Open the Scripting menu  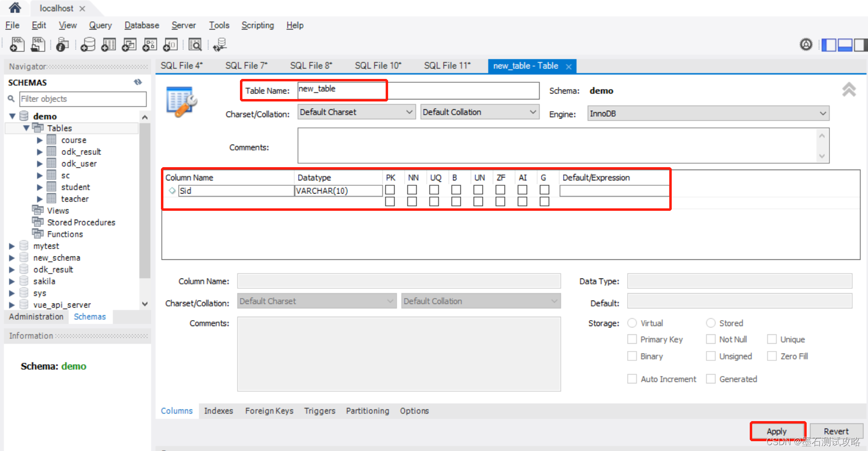pos(258,25)
